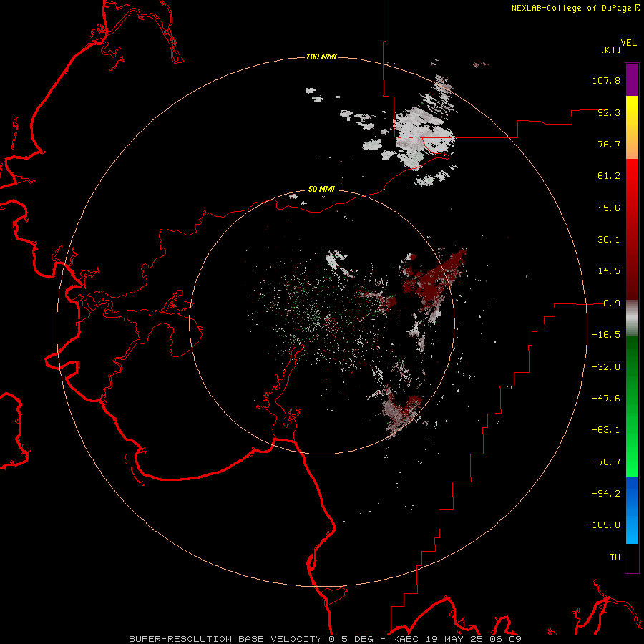Viewport: 644px width, 644px height.
Task: Pick the black TH segment of color bar
Action: (x=632, y=557)
